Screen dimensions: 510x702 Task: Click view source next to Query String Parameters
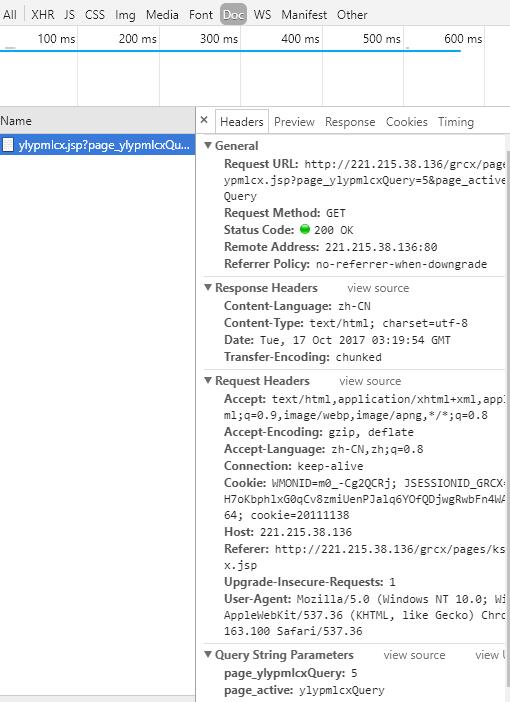pos(415,655)
